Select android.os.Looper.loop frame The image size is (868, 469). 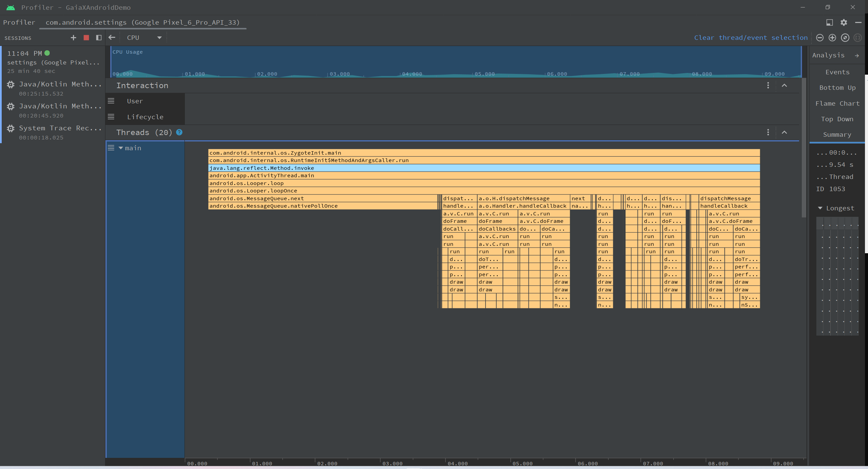[x=484, y=183]
